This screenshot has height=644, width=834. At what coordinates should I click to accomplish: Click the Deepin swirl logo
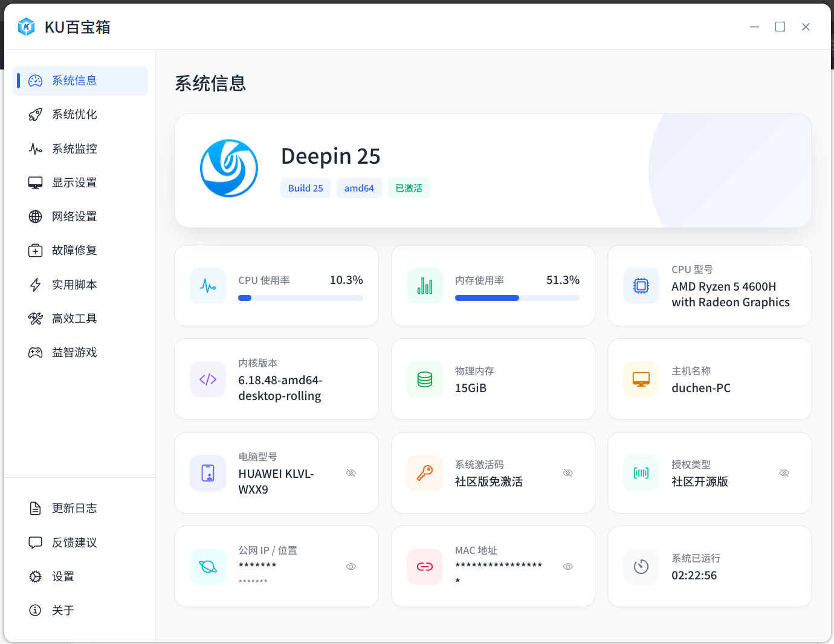[229, 168]
